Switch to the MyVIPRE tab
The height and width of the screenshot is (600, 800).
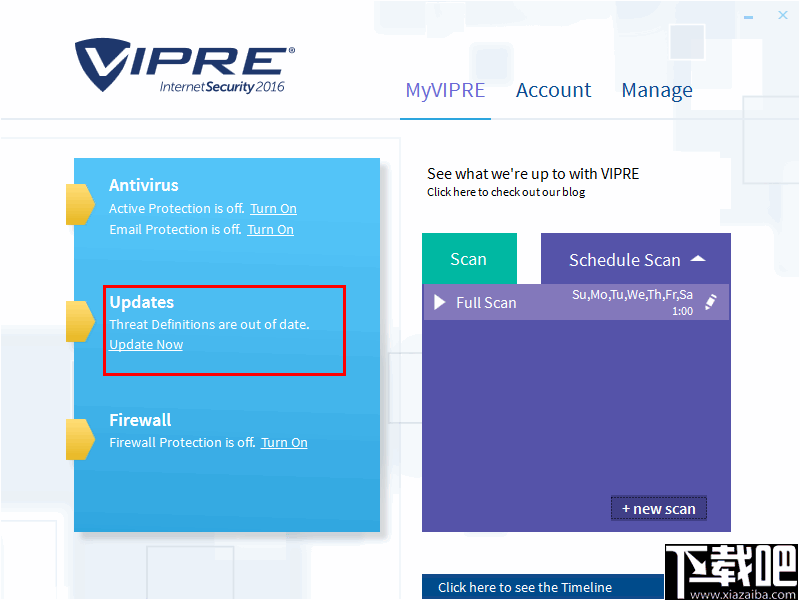coord(445,90)
